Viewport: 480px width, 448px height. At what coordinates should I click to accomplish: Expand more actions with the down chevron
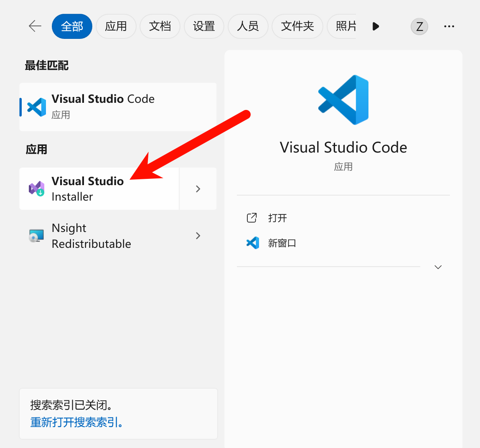[x=438, y=267]
